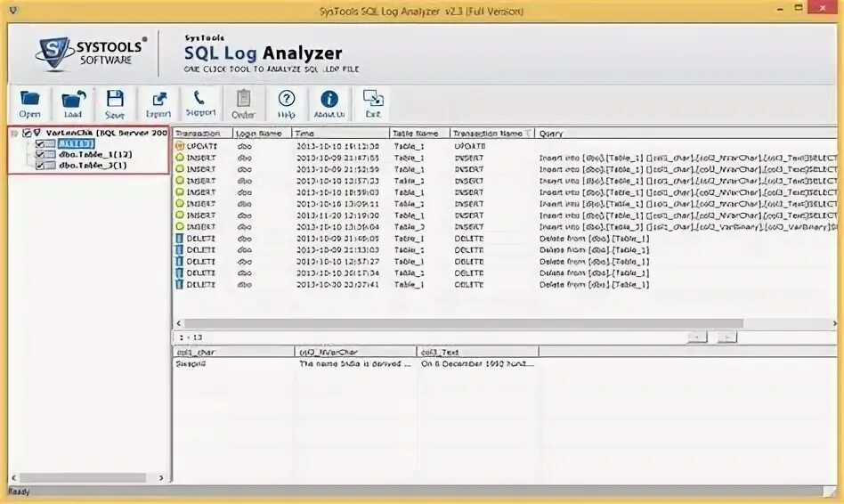Click the Ready status bar text
The width and height of the screenshot is (844, 504).
(19, 492)
